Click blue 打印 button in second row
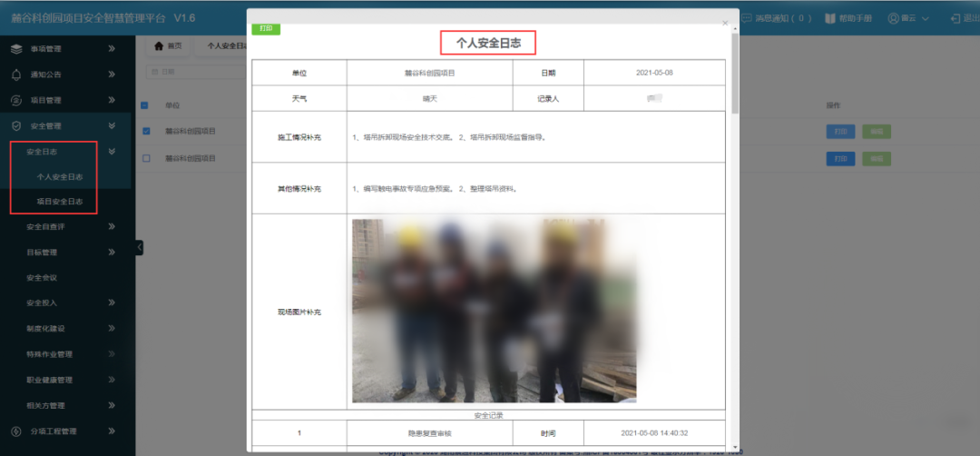 pyautogui.click(x=840, y=158)
